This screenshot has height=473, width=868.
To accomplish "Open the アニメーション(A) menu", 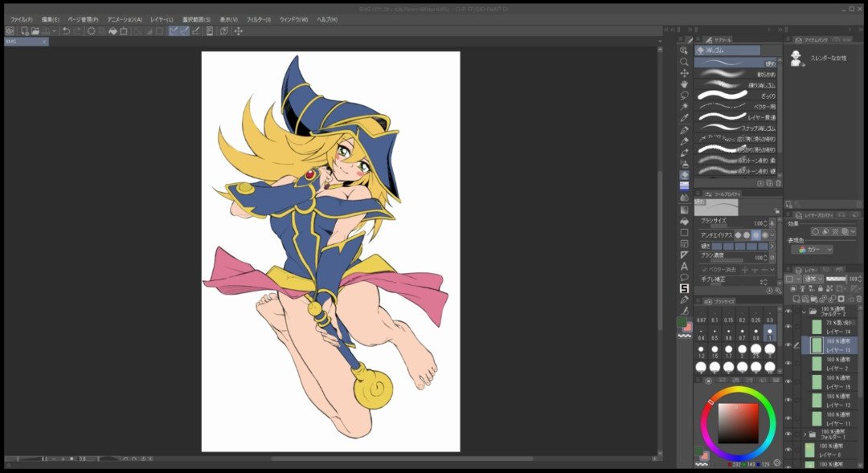I will [x=125, y=19].
